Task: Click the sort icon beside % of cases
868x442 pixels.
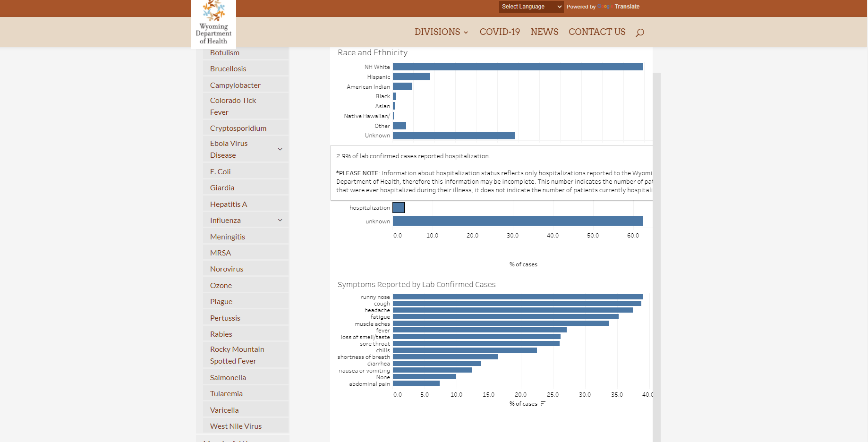Action: [x=543, y=403]
